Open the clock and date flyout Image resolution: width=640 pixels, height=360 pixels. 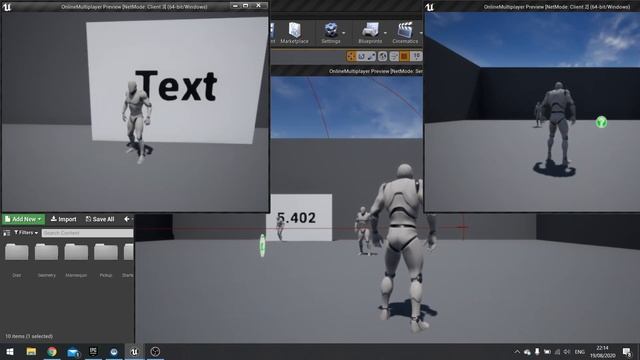tap(602, 351)
